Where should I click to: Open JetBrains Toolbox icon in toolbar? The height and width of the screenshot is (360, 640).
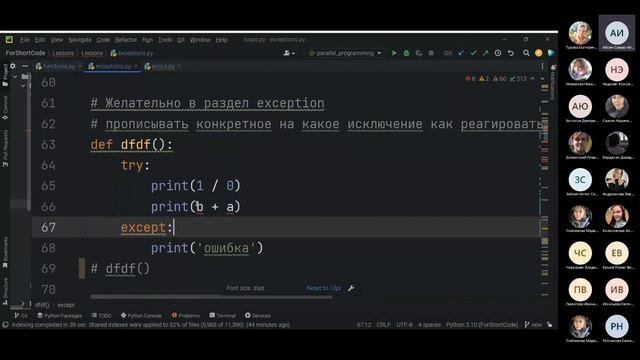click(551, 53)
